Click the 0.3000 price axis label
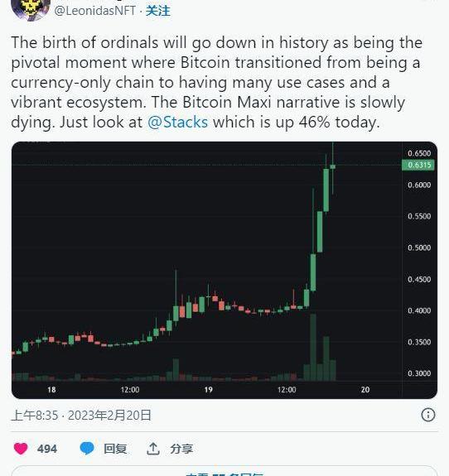 click(419, 373)
